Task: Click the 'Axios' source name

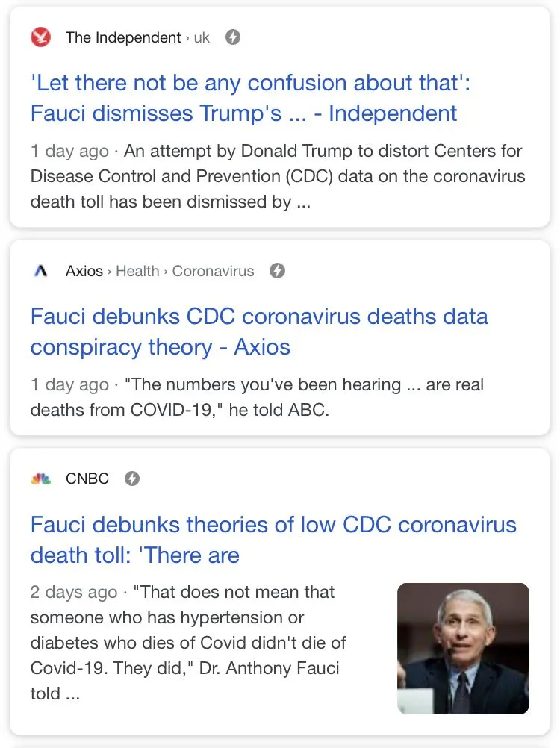Action: click(84, 271)
